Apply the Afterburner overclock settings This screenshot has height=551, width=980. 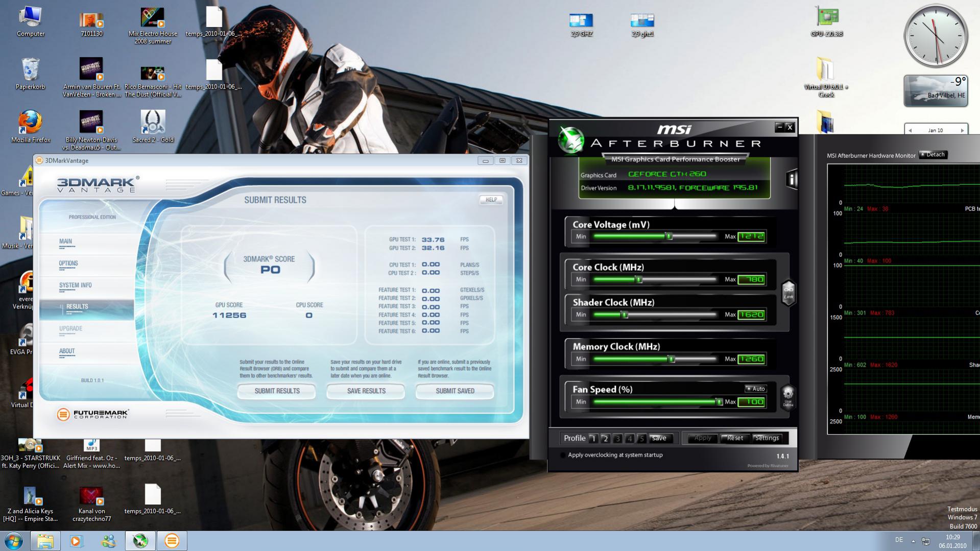(703, 438)
